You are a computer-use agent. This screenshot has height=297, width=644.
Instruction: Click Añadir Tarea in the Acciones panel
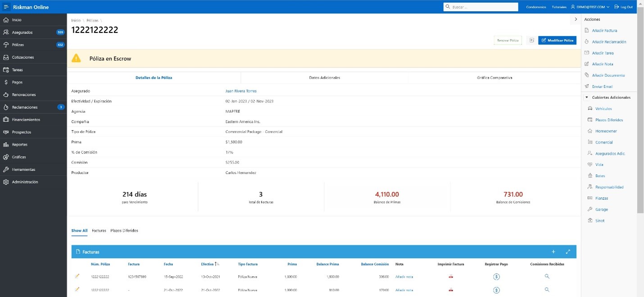tap(603, 53)
